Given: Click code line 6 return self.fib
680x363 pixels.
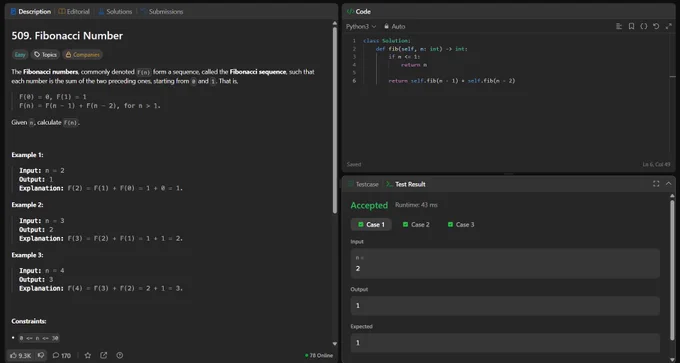Looking at the screenshot, I should point(451,81).
